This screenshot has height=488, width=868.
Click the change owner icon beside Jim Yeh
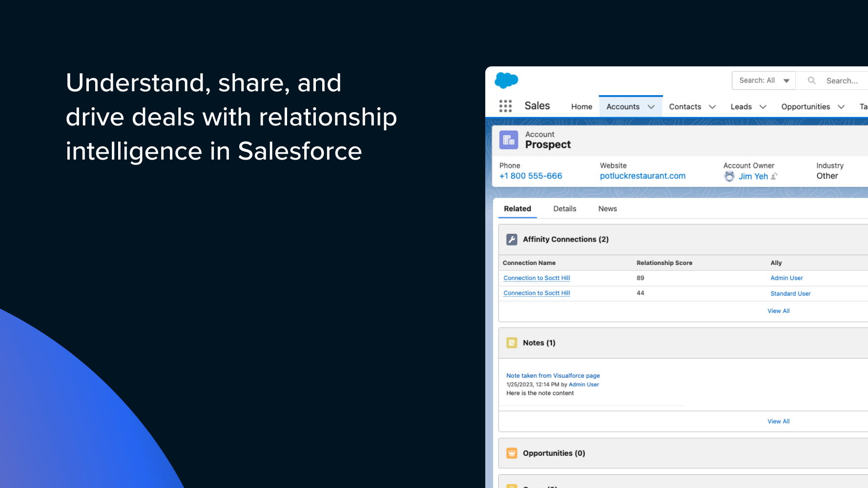774,176
